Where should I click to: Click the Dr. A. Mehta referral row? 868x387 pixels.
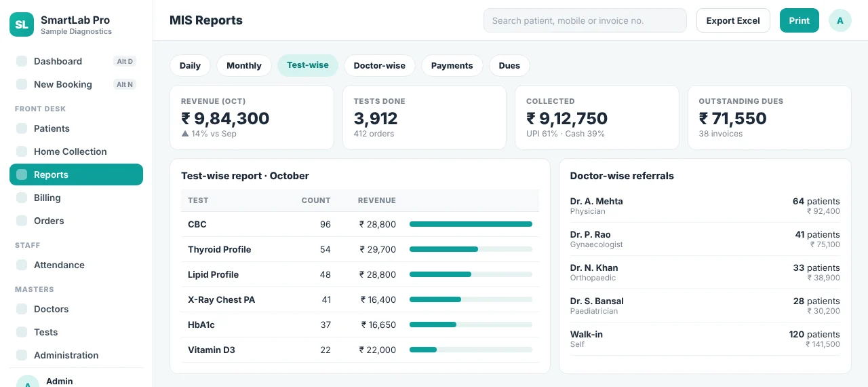(x=705, y=206)
